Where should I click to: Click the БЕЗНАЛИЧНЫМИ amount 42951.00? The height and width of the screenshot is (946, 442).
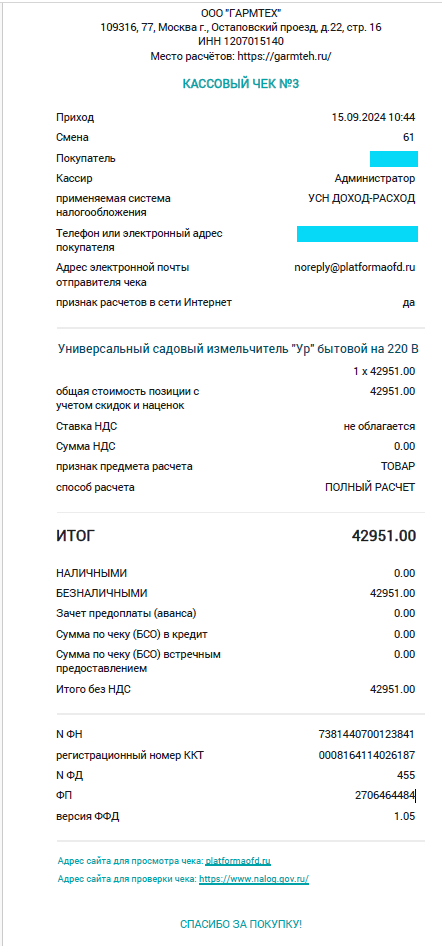(x=393, y=594)
